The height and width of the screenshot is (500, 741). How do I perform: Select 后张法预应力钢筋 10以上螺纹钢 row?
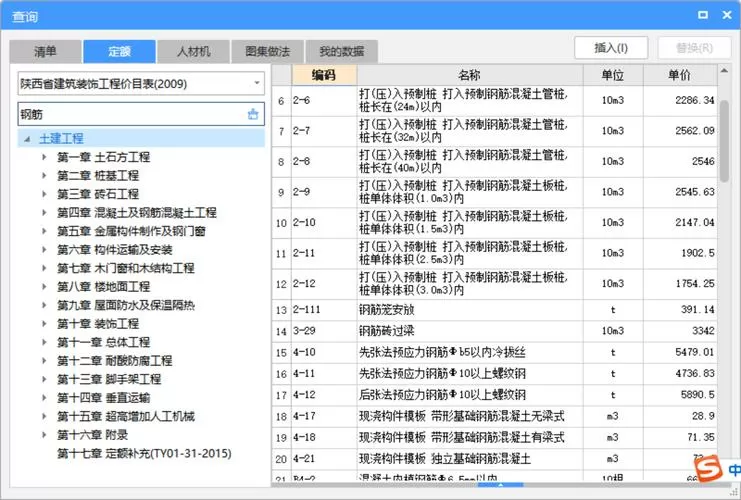coord(494,395)
